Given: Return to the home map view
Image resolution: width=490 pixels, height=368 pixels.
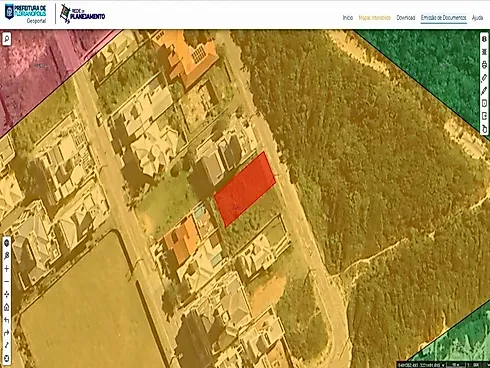Looking at the screenshot, I should 7,307.
